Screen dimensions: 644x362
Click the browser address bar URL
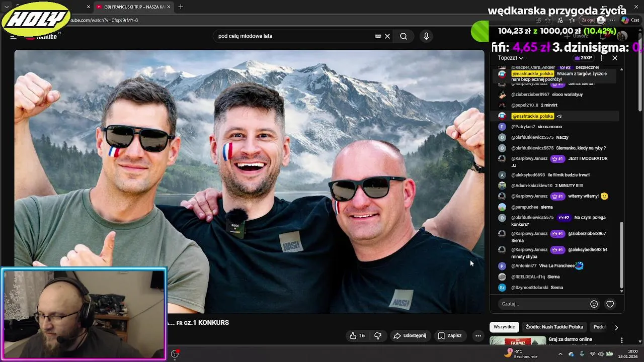click(104, 20)
